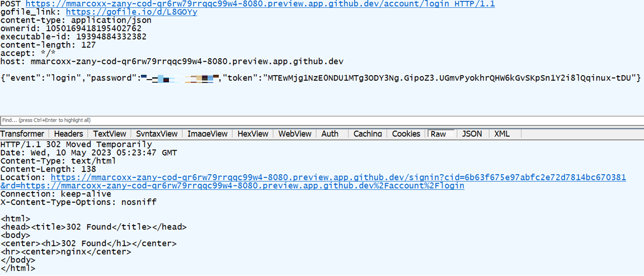Select the TextView tab

click(x=110, y=134)
